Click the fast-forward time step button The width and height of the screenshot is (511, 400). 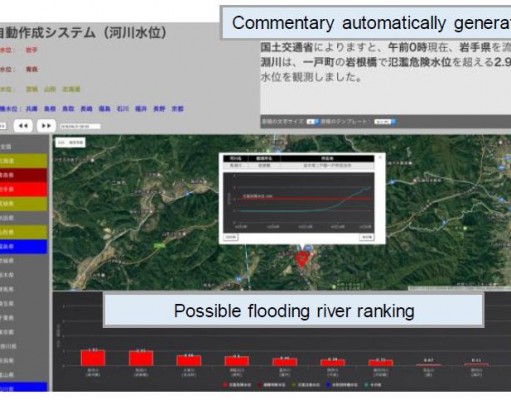click(46, 126)
